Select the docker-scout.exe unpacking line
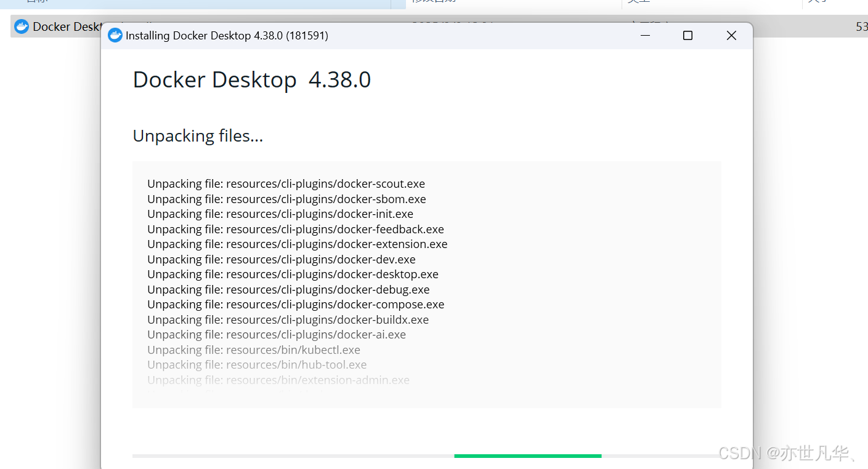The height and width of the screenshot is (469, 868). [286, 184]
